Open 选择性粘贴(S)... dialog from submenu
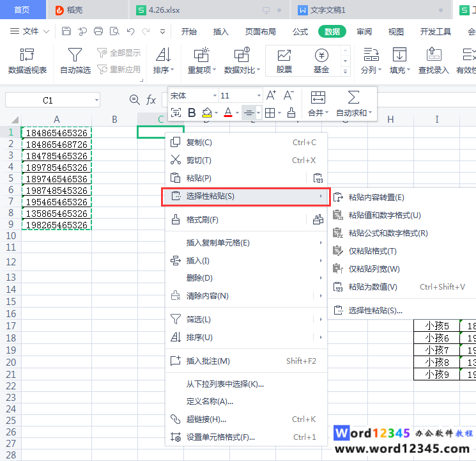 click(403, 310)
